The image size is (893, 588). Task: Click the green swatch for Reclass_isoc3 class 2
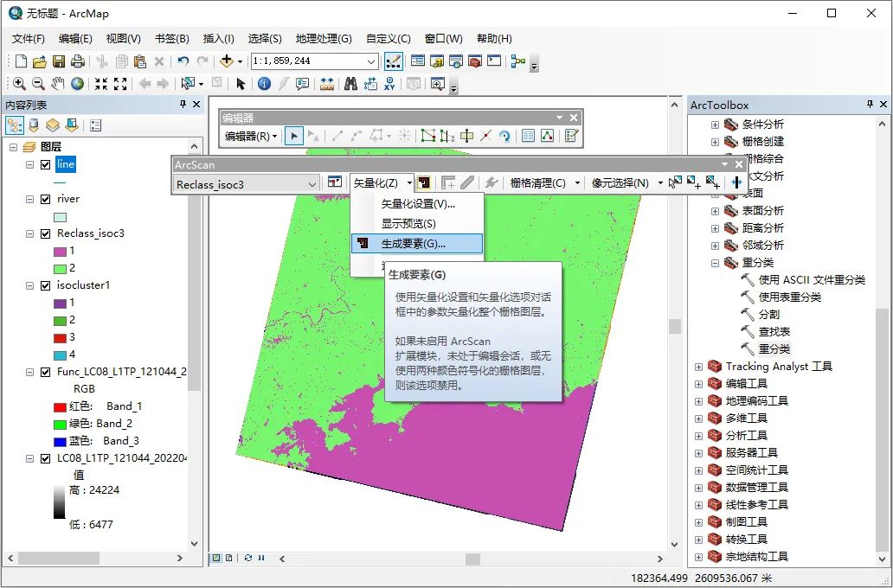click(60, 269)
